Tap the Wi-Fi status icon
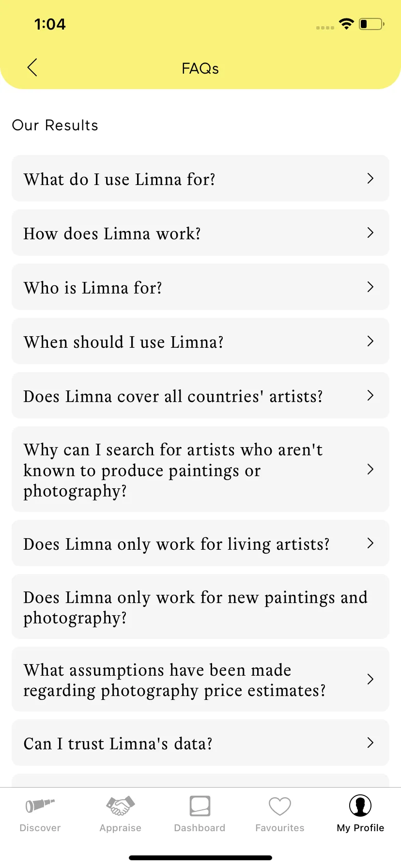 [x=346, y=24]
